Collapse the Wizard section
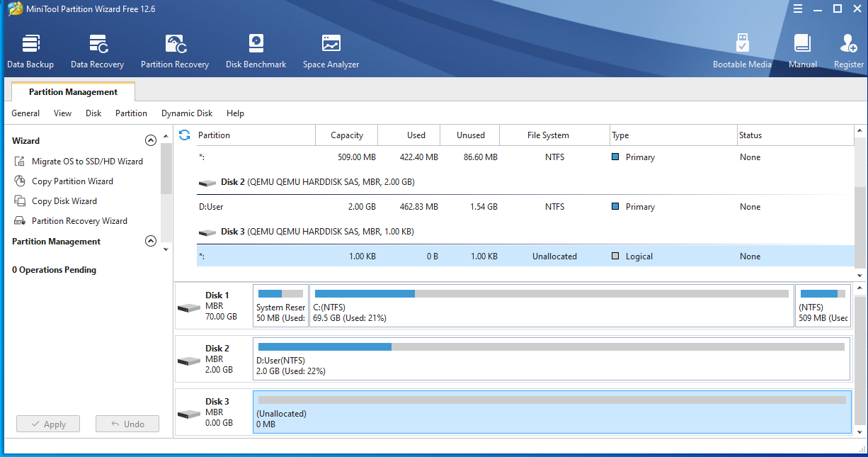The image size is (868, 457). pos(150,140)
